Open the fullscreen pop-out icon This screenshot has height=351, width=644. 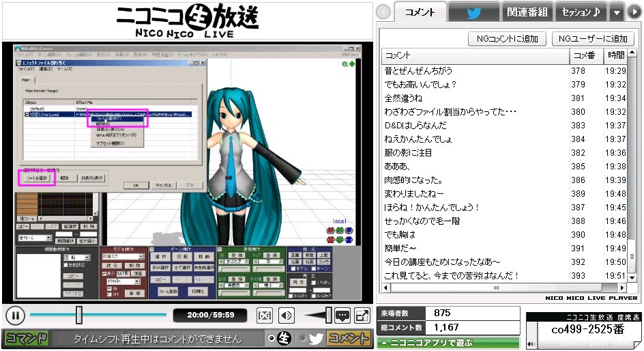click(362, 315)
